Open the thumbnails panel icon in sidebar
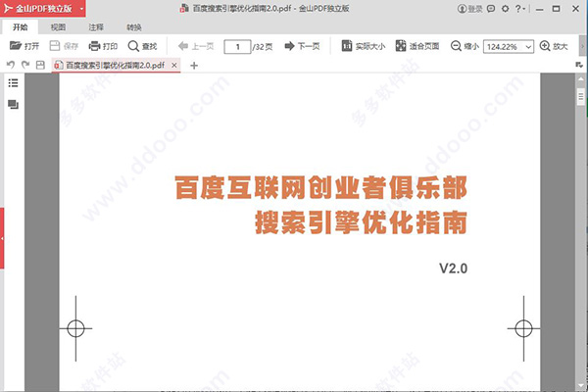 (x=14, y=105)
